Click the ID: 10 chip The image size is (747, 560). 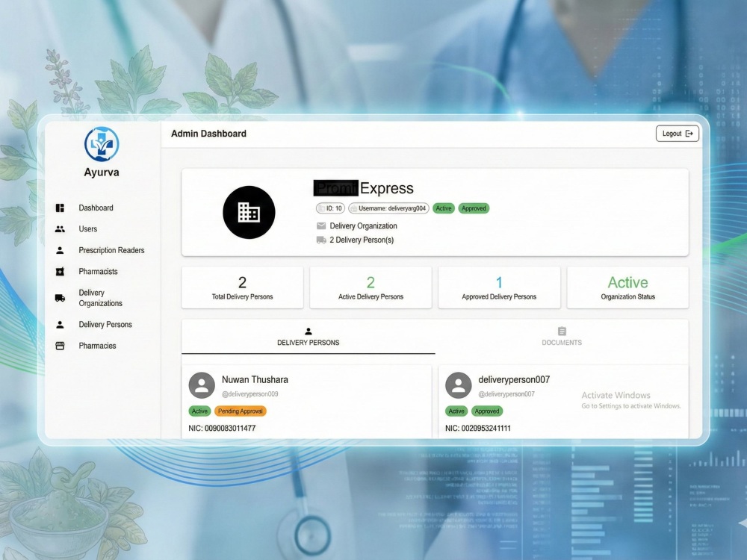pos(330,208)
